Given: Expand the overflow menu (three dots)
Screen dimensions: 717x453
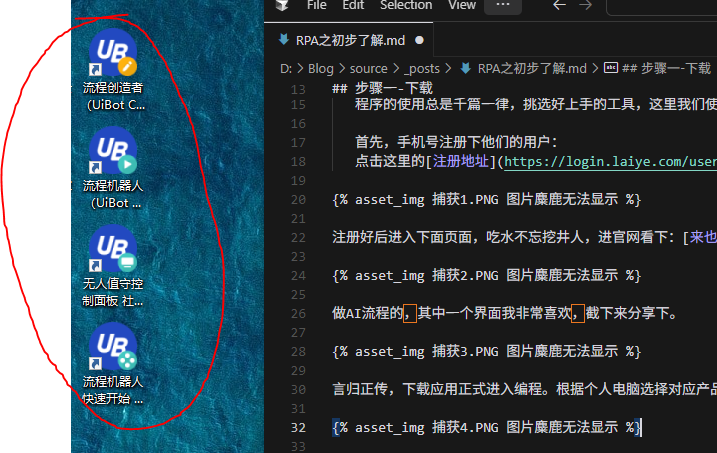Looking at the screenshot, I should 502,5.
